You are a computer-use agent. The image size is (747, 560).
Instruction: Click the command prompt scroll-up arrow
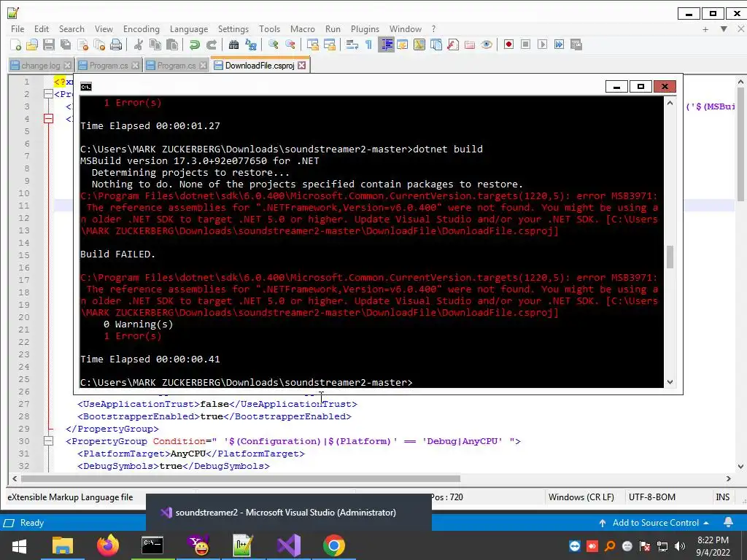[670, 103]
